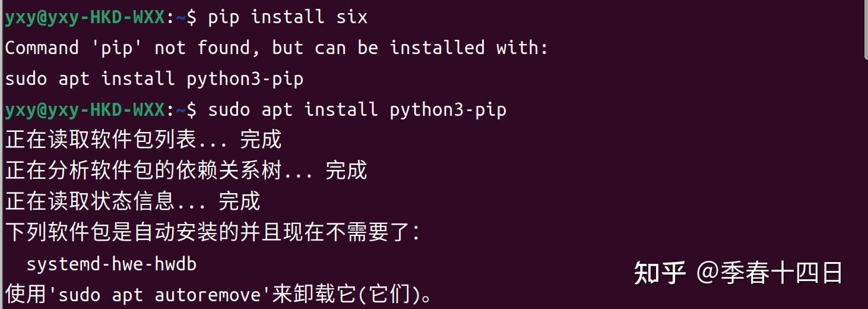The width and height of the screenshot is (868, 309).
Task: Click the '知乎' watermark logo text
Action: 660,273
